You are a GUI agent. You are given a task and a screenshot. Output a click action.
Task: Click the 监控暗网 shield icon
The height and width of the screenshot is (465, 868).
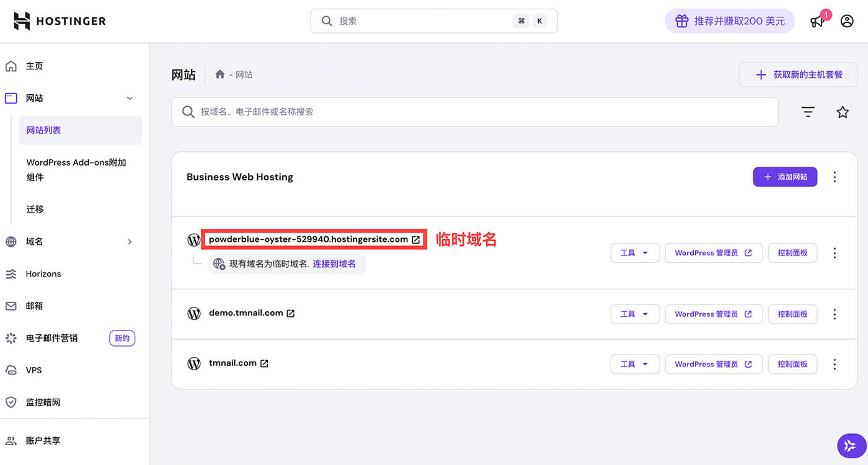11,402
